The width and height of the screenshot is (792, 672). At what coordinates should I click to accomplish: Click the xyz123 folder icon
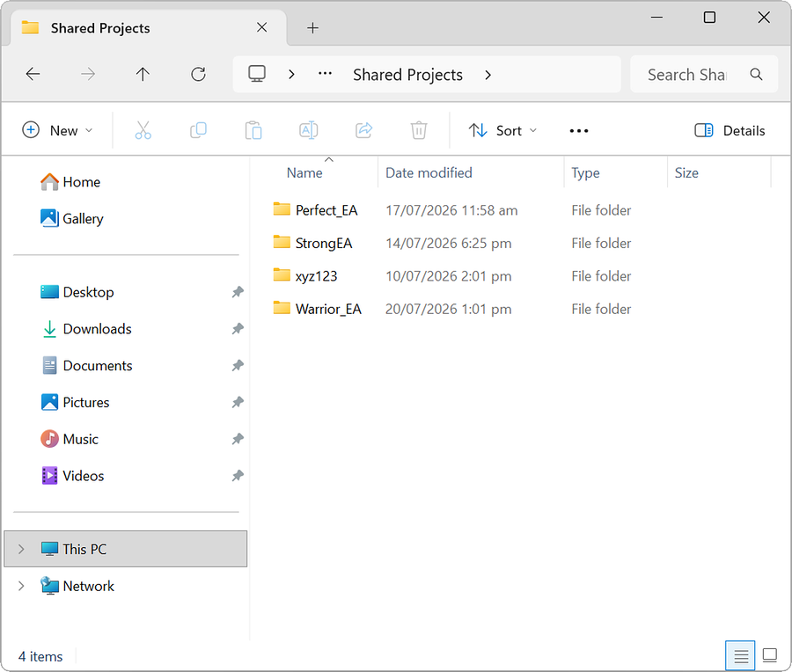point(282,274)
